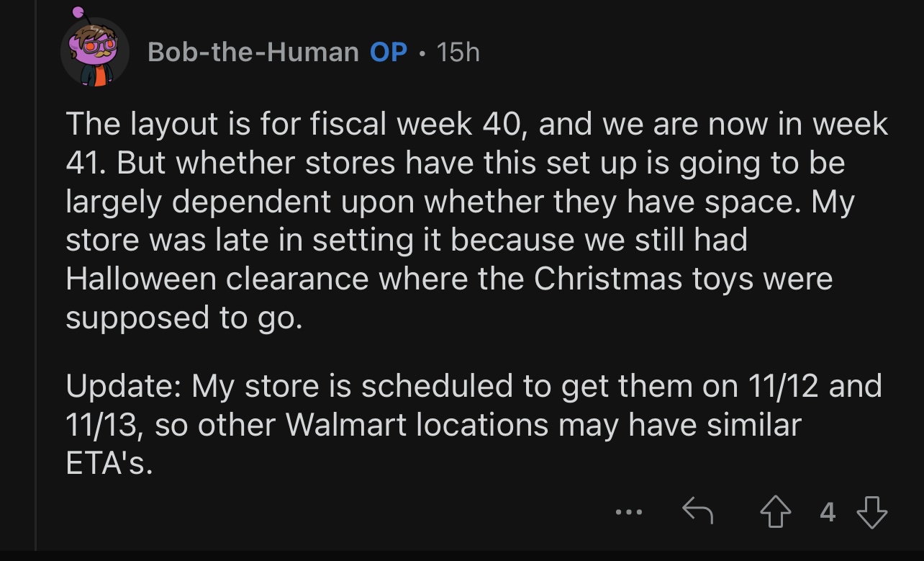Visit the Bob-the-Human username profile
The image size is (924, 561).
coord(253,52)
